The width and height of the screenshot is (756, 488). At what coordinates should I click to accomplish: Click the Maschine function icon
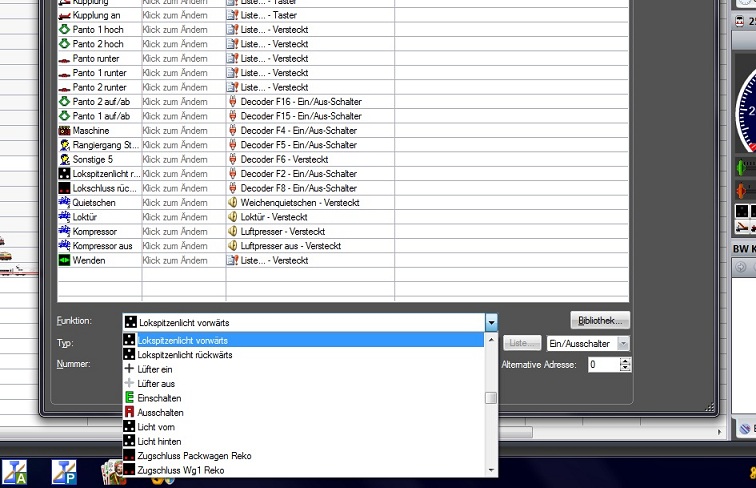click(65, 131)
